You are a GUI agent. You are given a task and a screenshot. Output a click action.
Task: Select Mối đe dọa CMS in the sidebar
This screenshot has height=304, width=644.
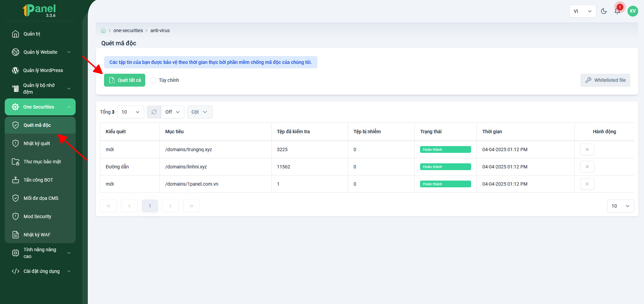click(40, 198)
